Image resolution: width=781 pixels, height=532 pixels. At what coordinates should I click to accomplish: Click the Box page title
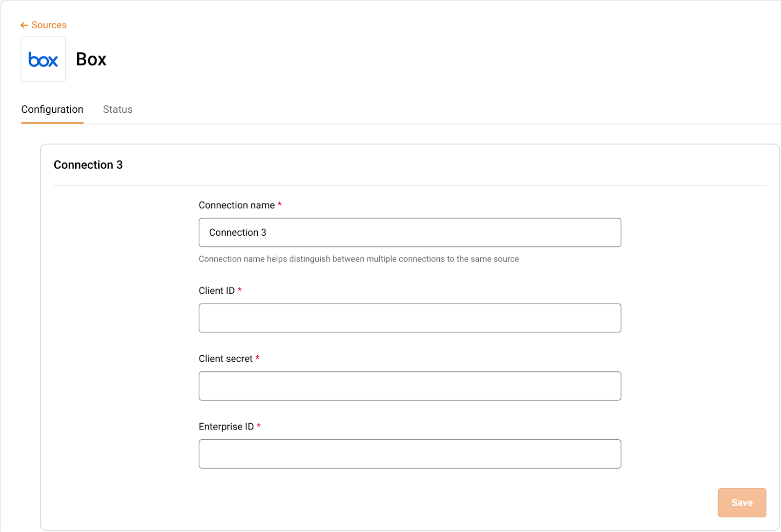pyautogui.click(x=91, y=60)
